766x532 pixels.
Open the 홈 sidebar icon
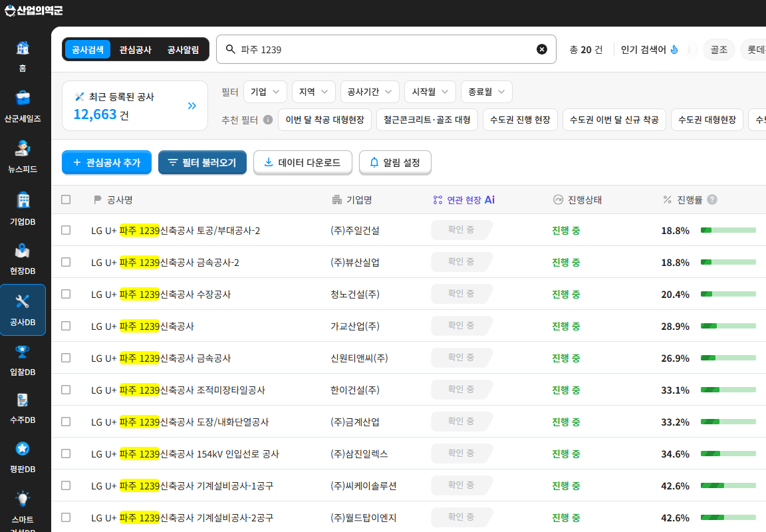23,48
